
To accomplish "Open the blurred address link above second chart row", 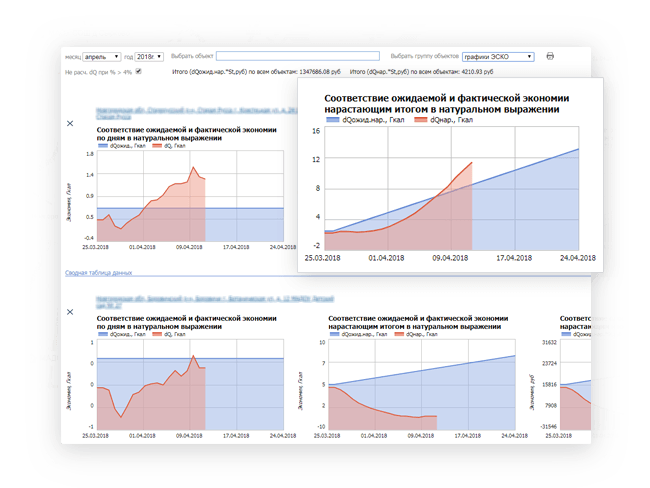I will pos(215,301).
